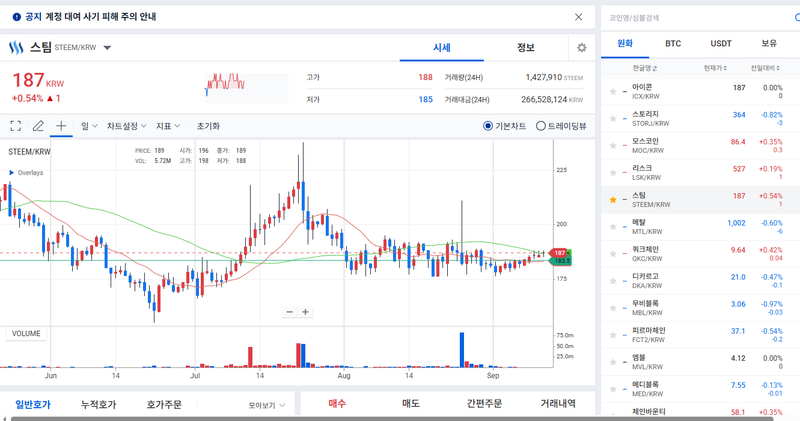The height and width of the screenshot is (421, 800).
Task: Select 쿼크체인 QKC/KRW row
Action: pos(701,254)
